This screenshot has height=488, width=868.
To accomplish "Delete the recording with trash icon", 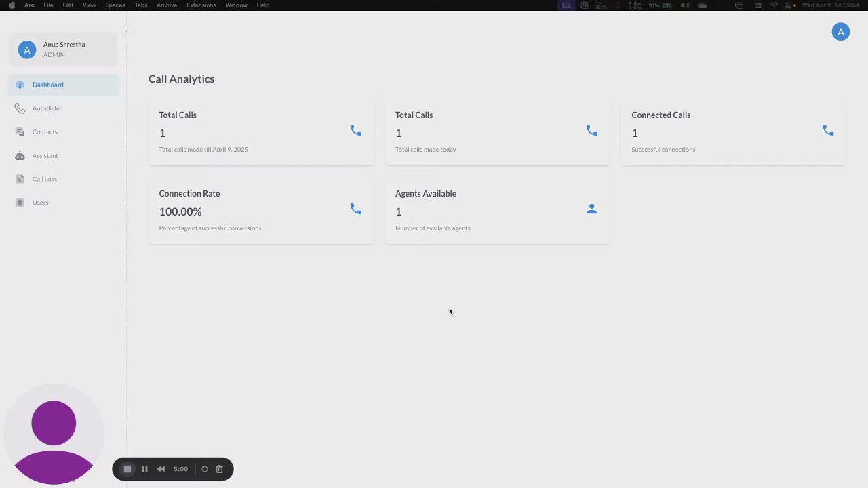I will pos(219,469).
